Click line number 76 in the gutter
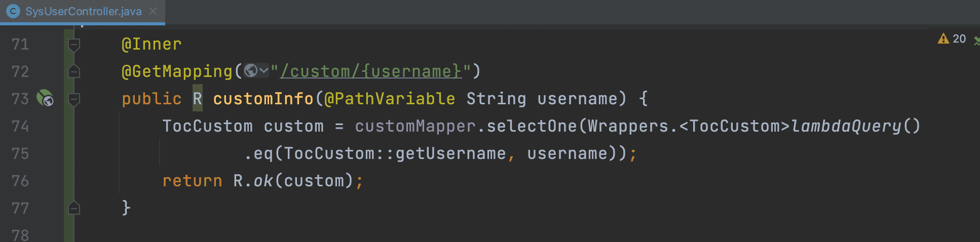This screenshot has height=242, width=980. (20, 181)
